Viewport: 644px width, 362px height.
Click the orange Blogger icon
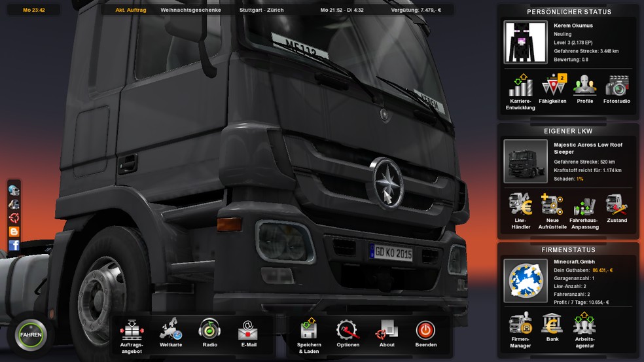(14, 232)
